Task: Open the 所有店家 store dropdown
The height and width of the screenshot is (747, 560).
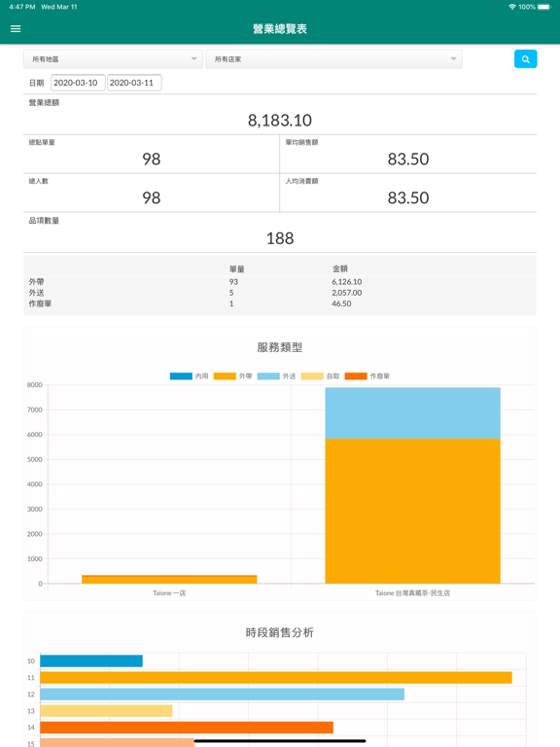Action: coord(333,59)
